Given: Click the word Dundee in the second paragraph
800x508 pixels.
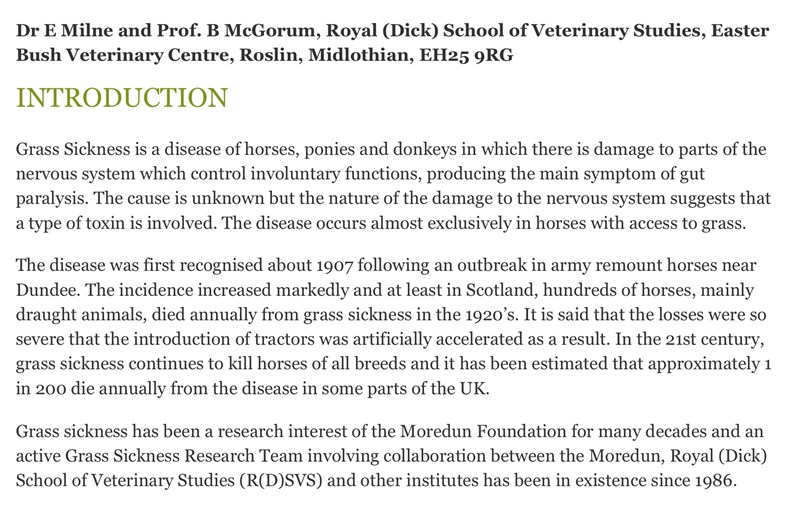Looking at the screenshot, I should 47,290.
